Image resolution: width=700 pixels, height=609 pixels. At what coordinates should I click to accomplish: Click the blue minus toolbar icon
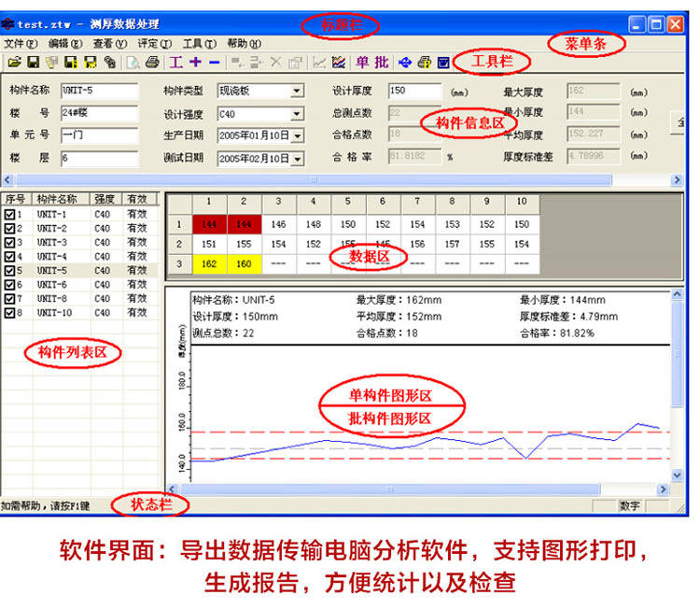[215, 63]
